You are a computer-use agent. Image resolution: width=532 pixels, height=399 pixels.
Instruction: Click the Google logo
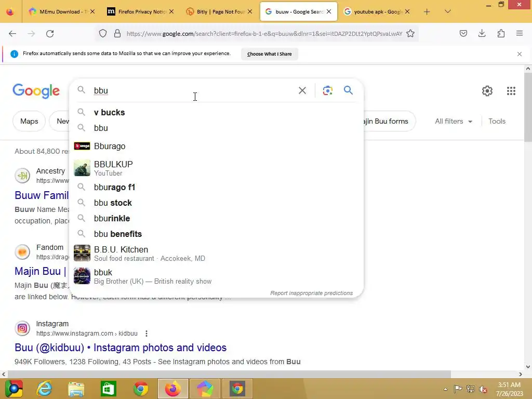pos(36,91)
